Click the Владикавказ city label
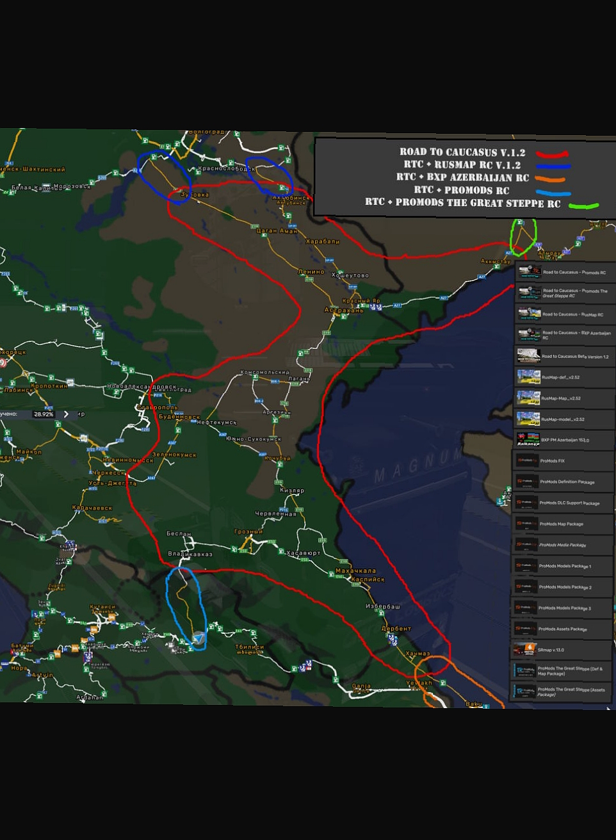The height and width of the screenshot is (840, 616). pyautogui.click(x=190, y=554)
